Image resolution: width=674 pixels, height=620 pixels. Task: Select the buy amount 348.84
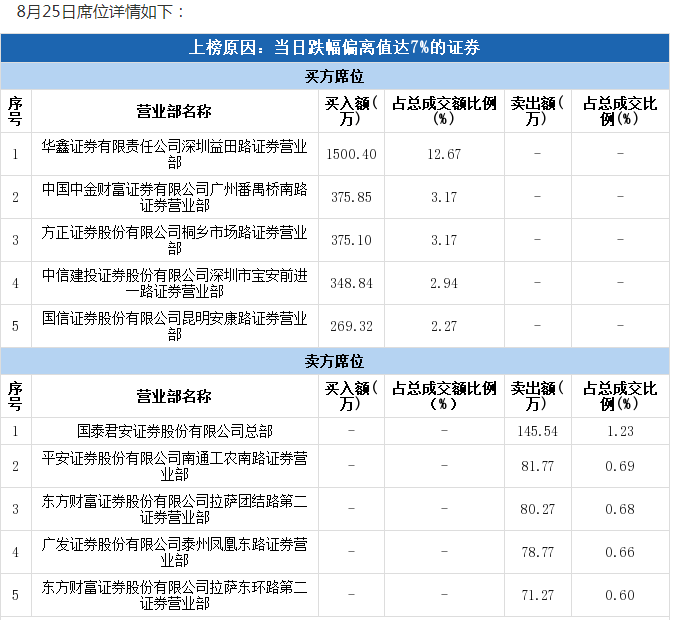[x=351, y=283]
